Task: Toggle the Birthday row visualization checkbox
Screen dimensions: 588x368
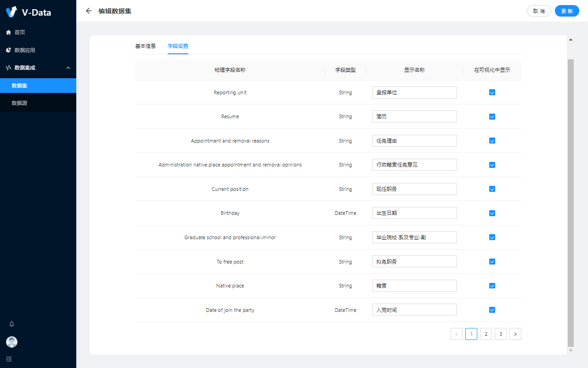Action: click(492, 213)
